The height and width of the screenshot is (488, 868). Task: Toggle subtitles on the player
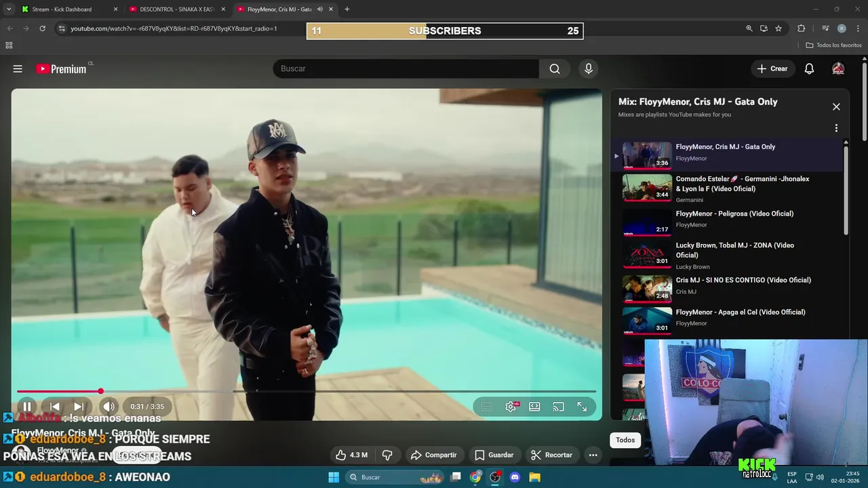tap(486, 407)
